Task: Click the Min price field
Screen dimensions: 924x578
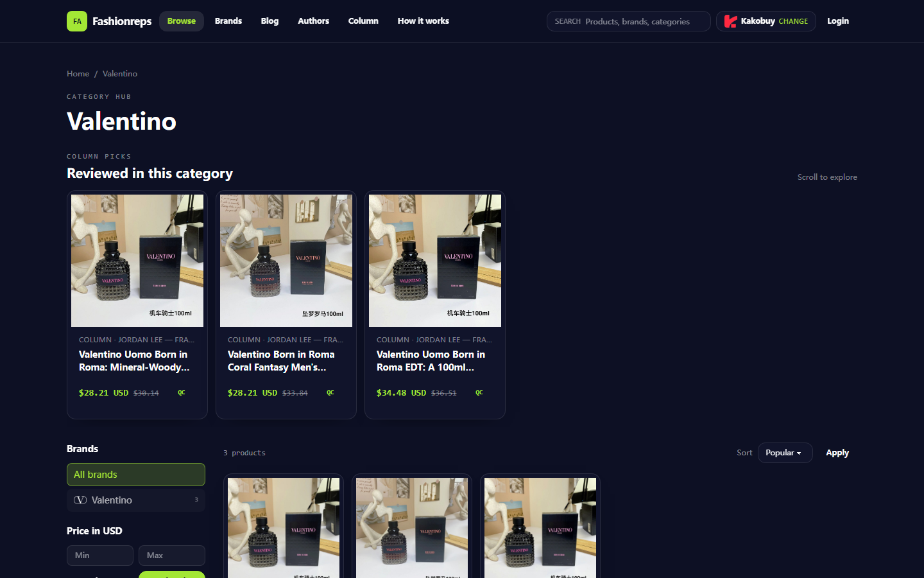Action: (x=100, y=556)
